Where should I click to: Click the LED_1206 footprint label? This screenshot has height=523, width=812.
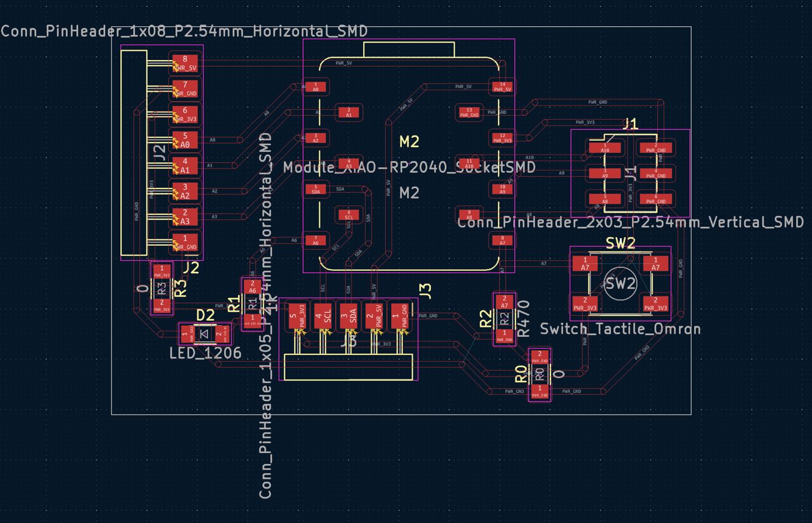[205, 353]
